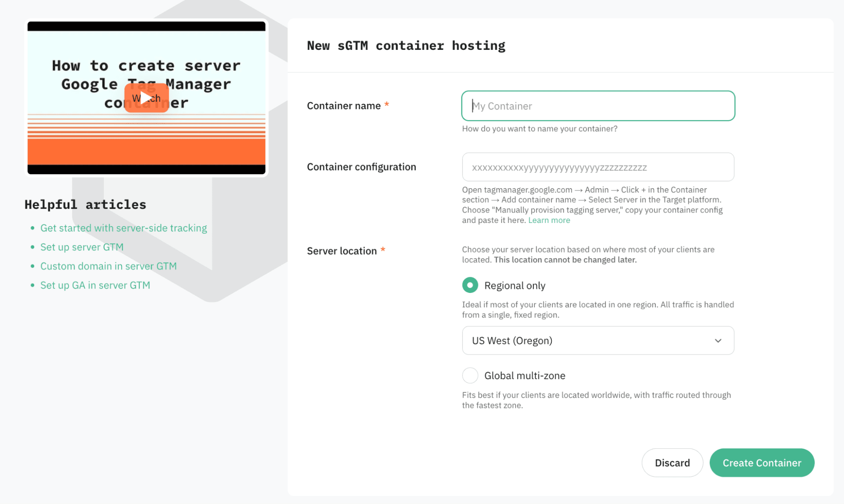Click the video thumbnail title text
This screenshot has height=504, width=844.
point(146,84)
